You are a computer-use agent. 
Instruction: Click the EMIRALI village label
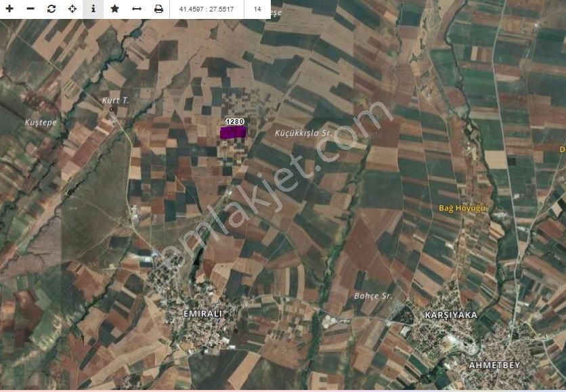point(203,313)
